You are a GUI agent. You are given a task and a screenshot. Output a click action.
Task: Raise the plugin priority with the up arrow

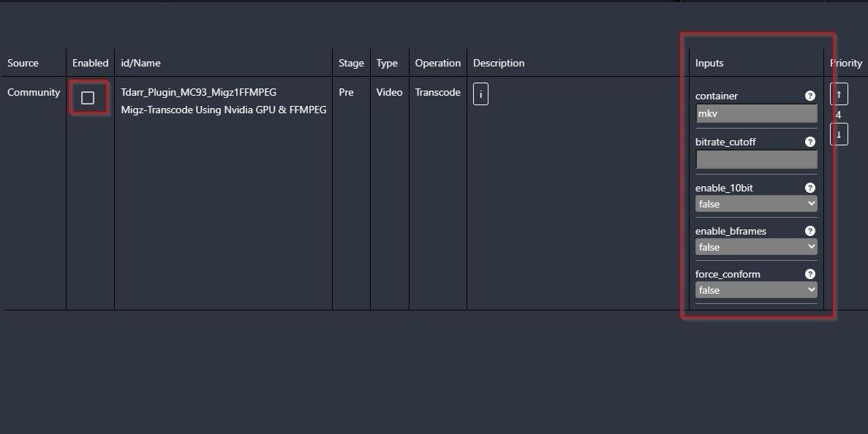pos(838,94)
